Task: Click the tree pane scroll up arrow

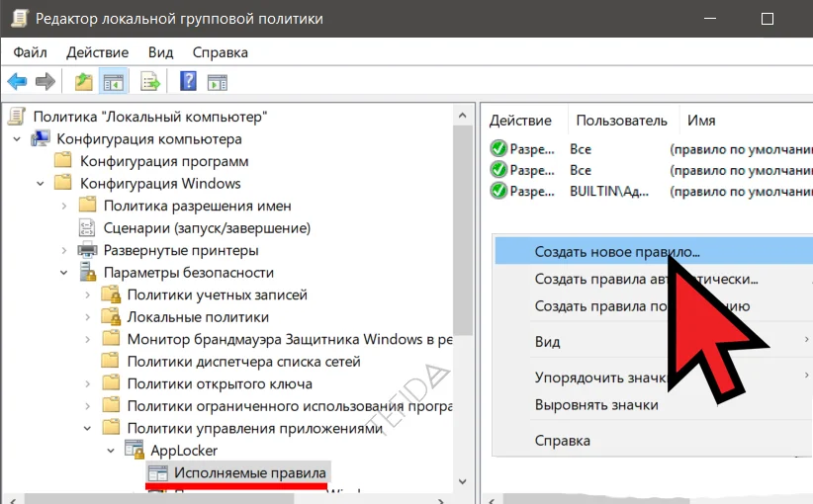Action: [x=463, y=115]
